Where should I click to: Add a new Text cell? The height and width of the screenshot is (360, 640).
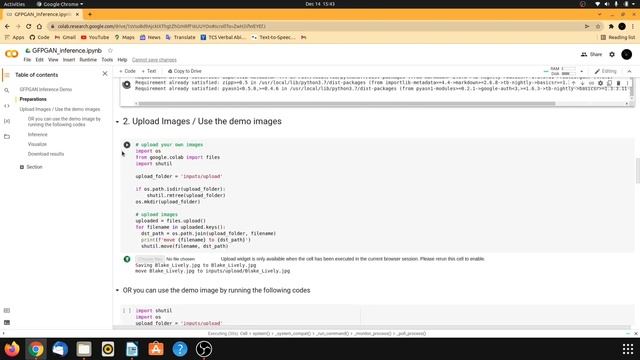click(149, 71)
